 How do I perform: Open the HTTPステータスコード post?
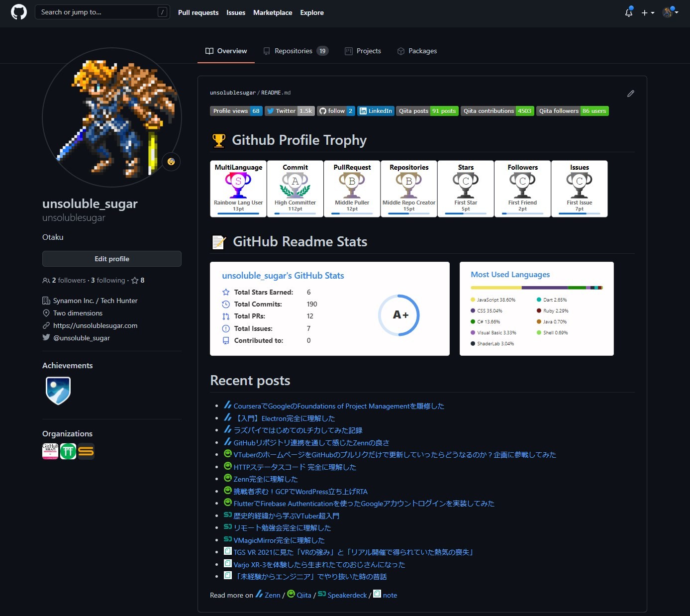295,467
